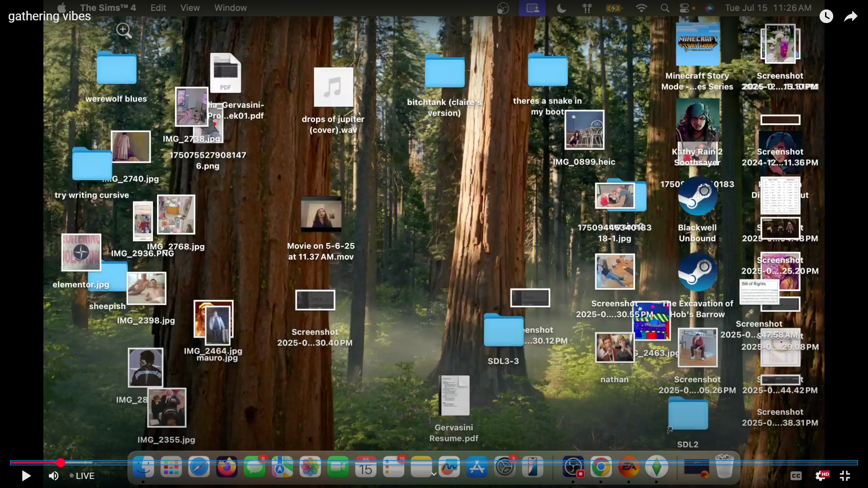Open Messages from the Dock
Image resolution: width=868 pixels, height=488 pixels.
click(x=255, y=467)
